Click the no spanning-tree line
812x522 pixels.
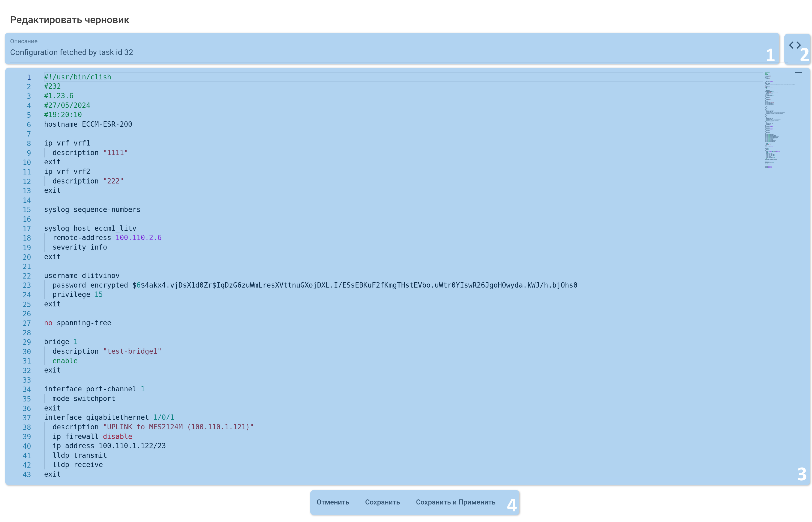coord(78,323)
